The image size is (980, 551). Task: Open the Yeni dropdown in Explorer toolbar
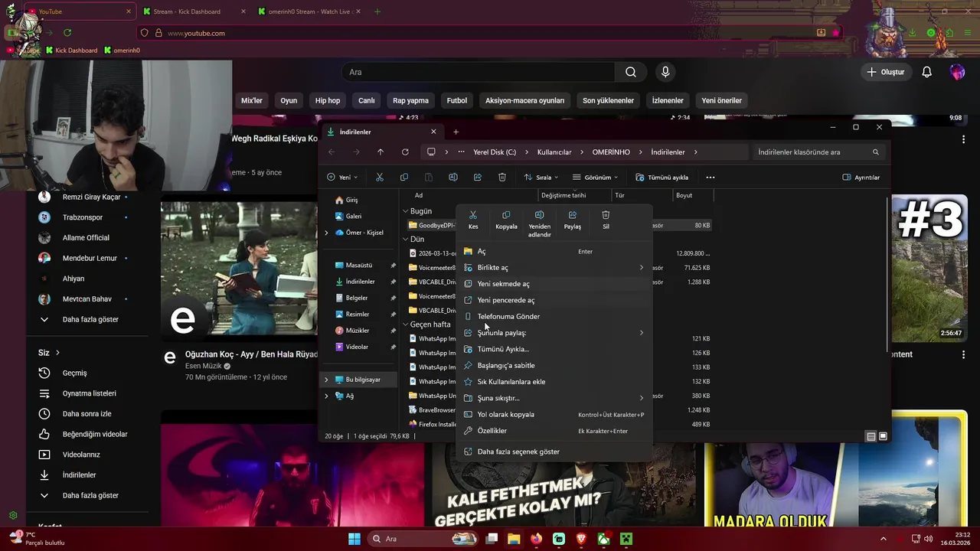(x=342, y=177)
